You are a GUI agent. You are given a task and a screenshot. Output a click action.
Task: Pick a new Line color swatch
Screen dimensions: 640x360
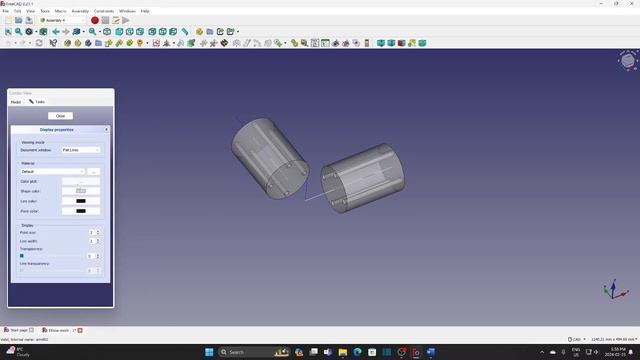coord(81,201)
